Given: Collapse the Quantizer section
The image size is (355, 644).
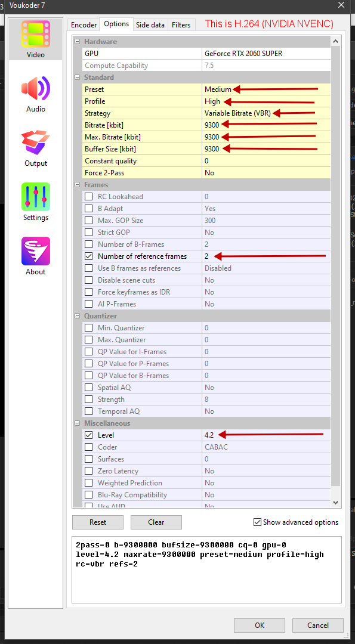Looking at the screenshot, I should [x=77, y=316].
